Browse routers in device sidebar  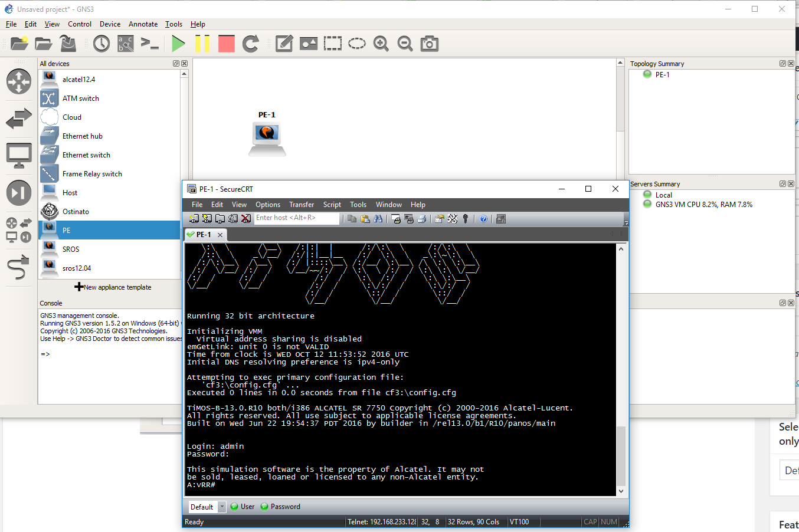[19, 81]
